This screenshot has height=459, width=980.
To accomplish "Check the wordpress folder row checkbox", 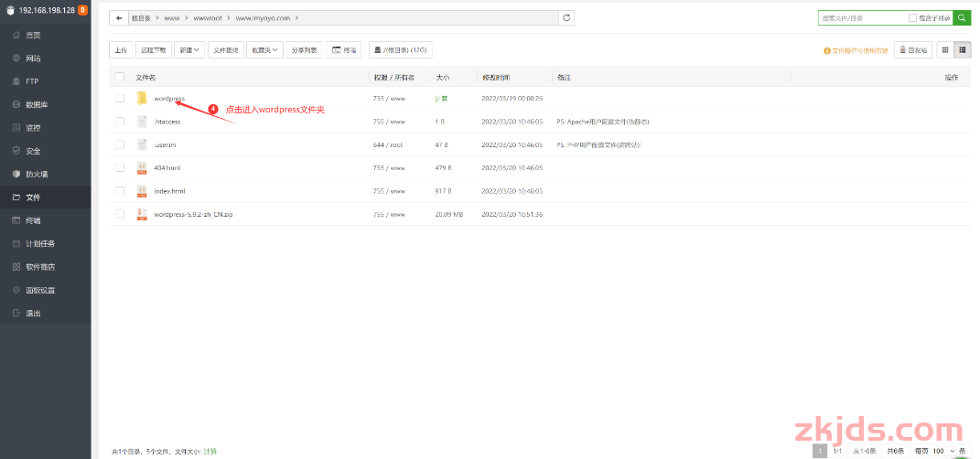I will click(120, 98).
